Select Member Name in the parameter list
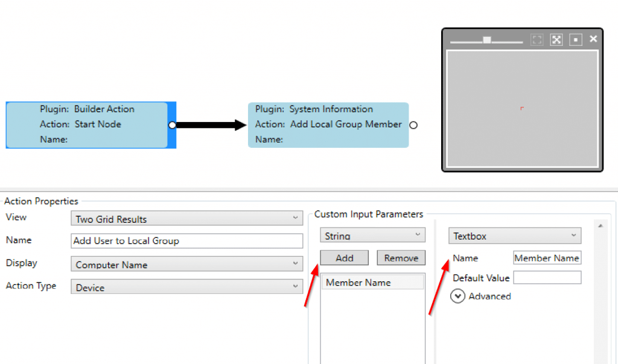Screen dimensions: 618x364 pyautogui.click(x=358, y=283)
